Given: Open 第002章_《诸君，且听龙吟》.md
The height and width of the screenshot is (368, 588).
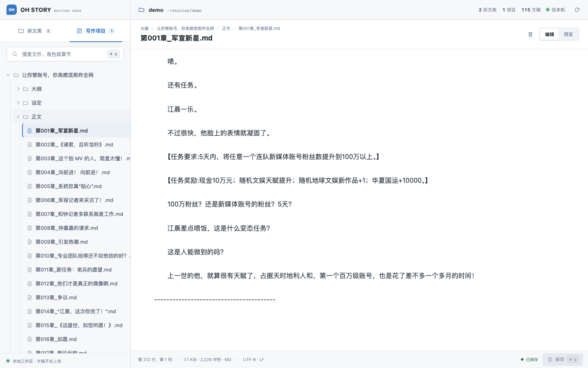Looking at the screenshot, I should (76, 144).
